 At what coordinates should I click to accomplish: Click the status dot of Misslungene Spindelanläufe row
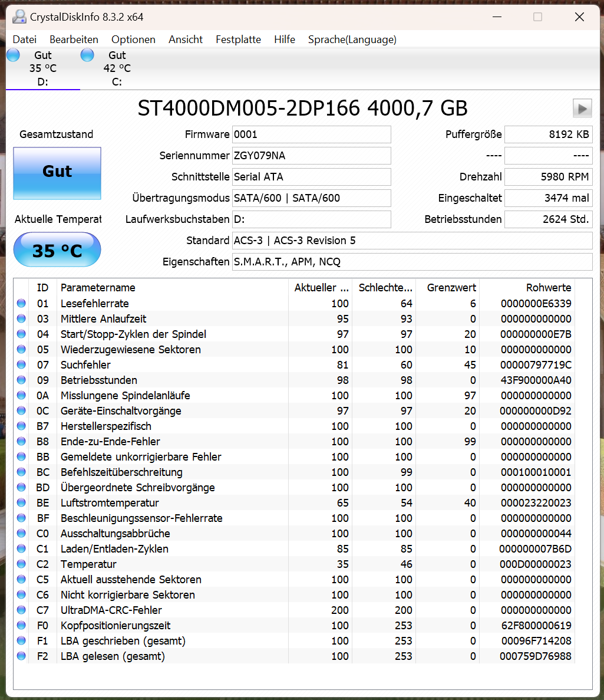pyautogui.click(x=21, y=396)
